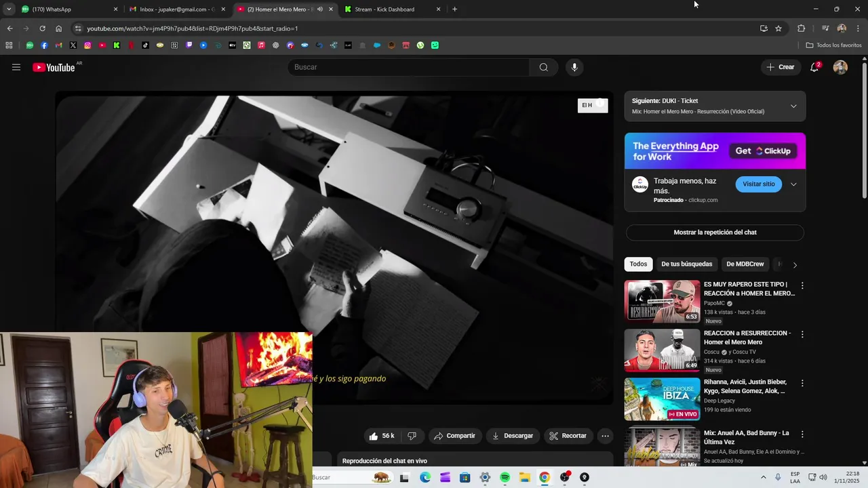Open the YouTube bookmark icon

[102, 45]
